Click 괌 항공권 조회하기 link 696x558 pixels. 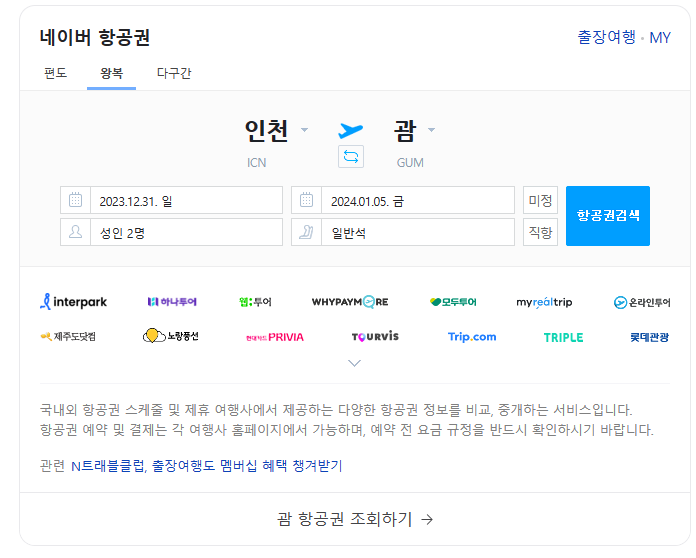tap(355, 519)
